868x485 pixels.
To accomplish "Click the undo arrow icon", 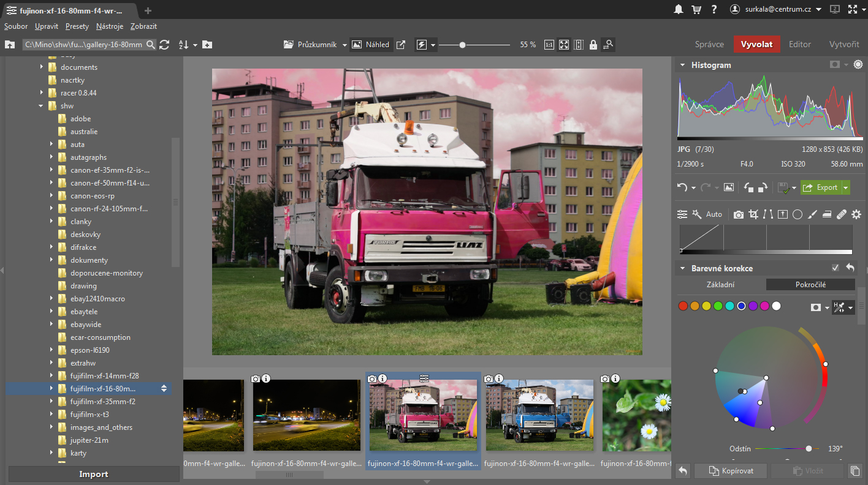I will (682, 187).
